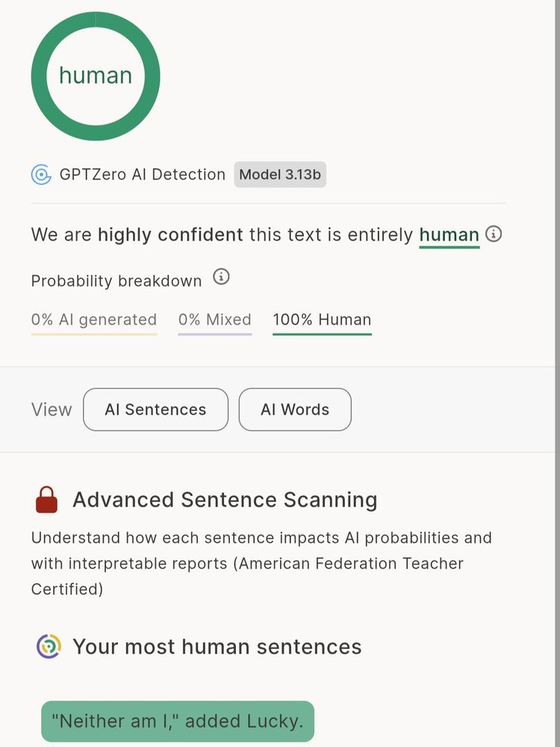Open Advanced Sentence Scanning section
Viewport: 560px width, 747px height.
click(x=225, y=500)
